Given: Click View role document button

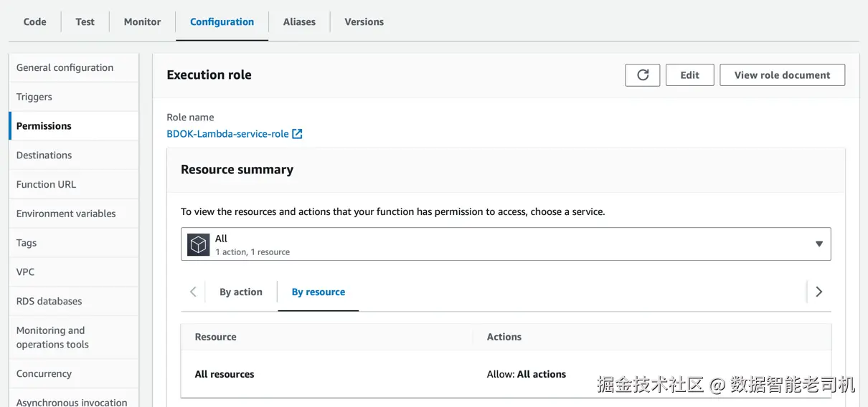Looking at the screenshot, I should (x=782, y=75).
